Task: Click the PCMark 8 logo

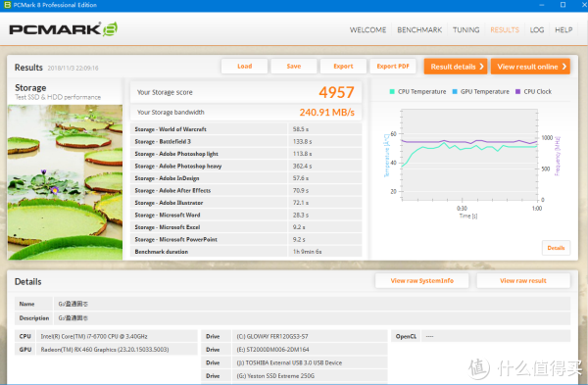Action: pyautogui.click(x=63, y=29)
